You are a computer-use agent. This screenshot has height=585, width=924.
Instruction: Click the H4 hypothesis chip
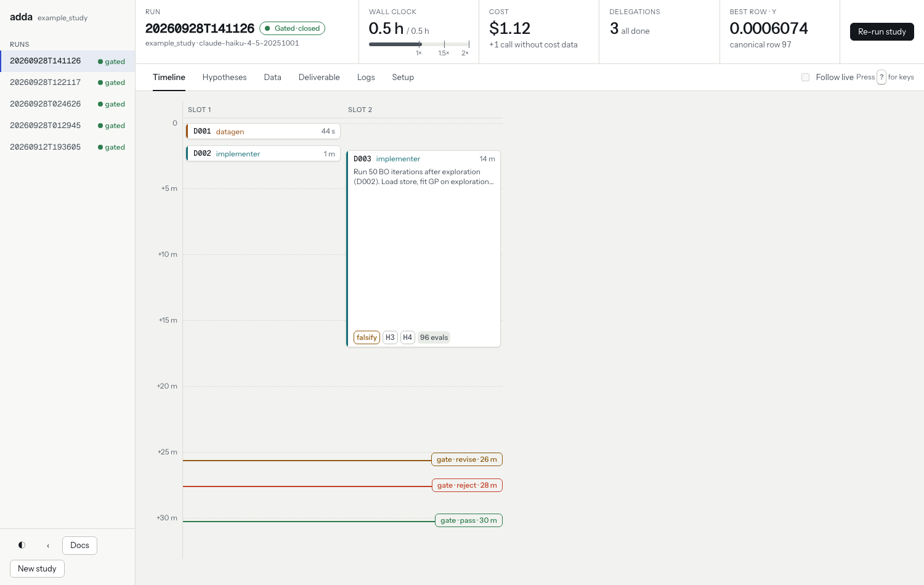(407, 337)
